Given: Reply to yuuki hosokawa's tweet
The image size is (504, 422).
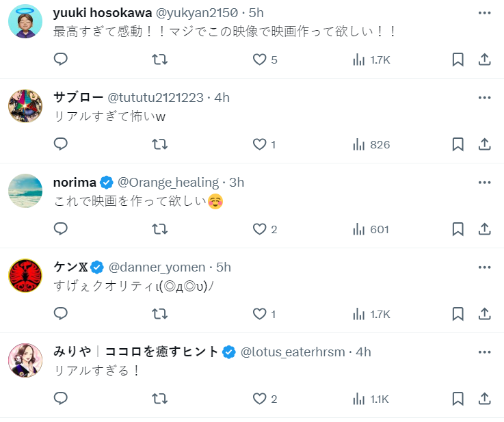Looking at the screenshot, I should tap(61, 60).
